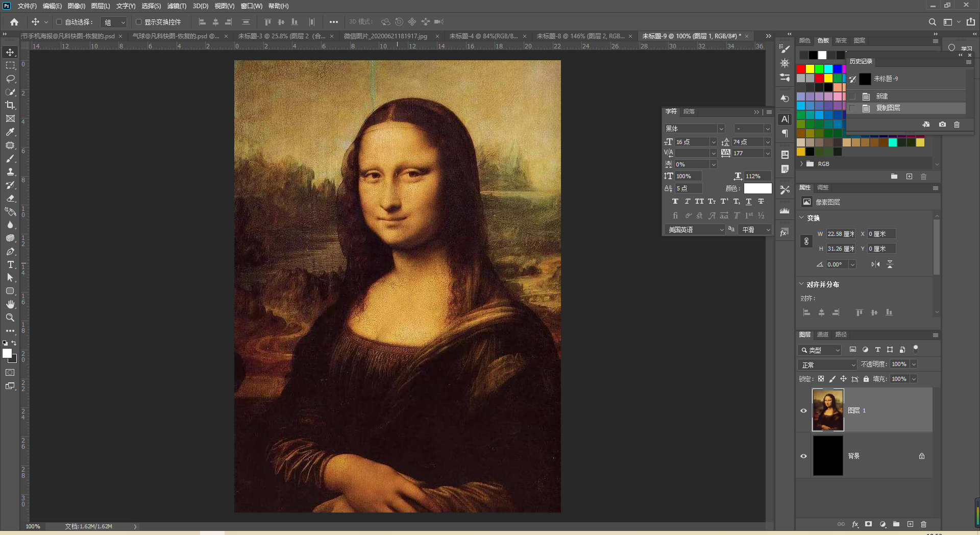Click the foreground color swatch in toolbar
This screenshot has height=535, width=980.
pyautogui.click(x=7, y=353)
